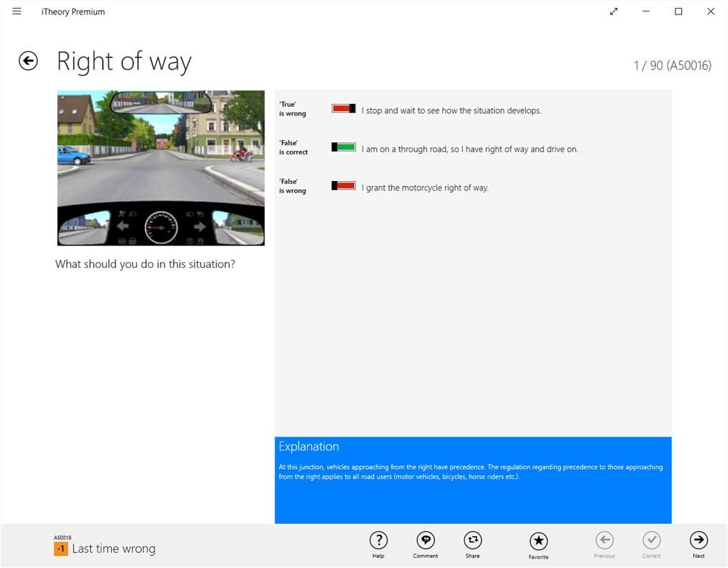This screenshot has height=568, width=728.
Task: Click the 'Last time wrong' status label
Action: [113, 549]
